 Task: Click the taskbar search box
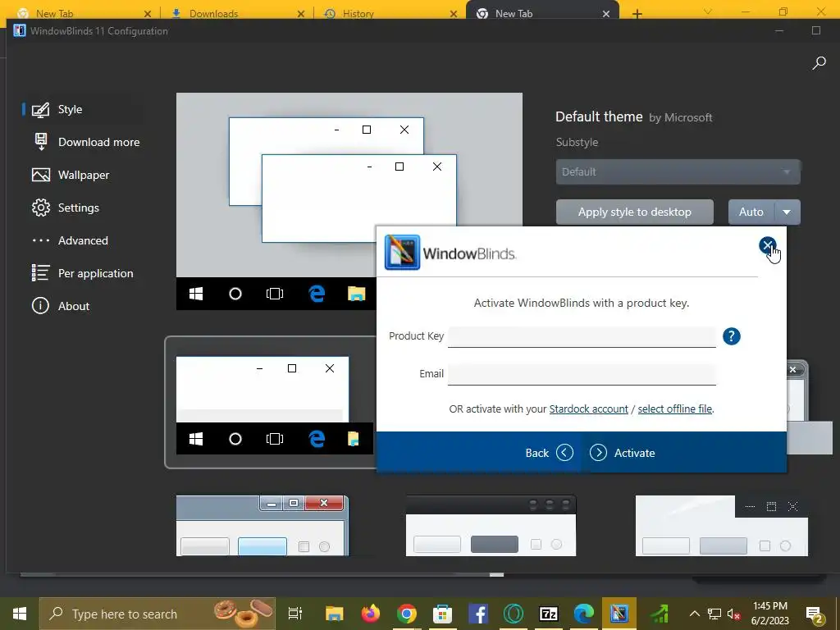click(x=157, y=614)
